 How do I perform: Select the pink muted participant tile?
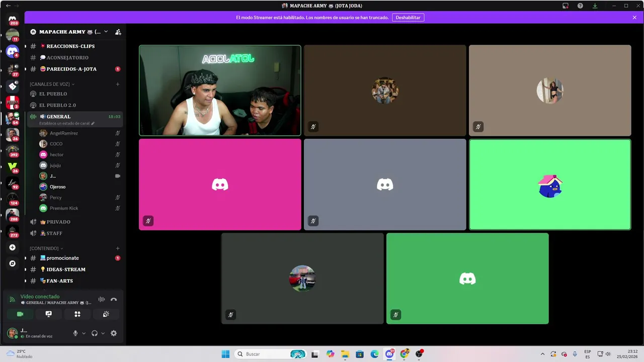(220, 185)
